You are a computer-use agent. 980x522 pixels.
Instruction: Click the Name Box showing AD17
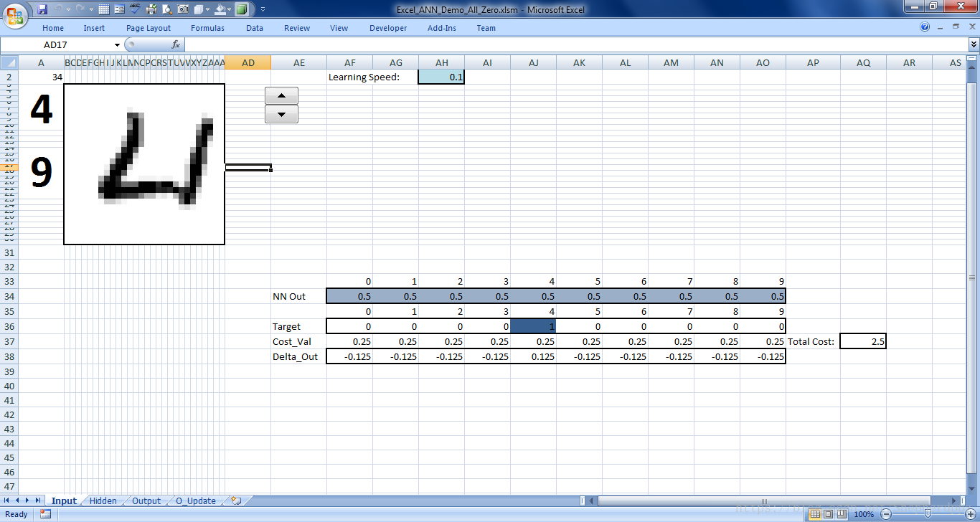tap(55, 44)
